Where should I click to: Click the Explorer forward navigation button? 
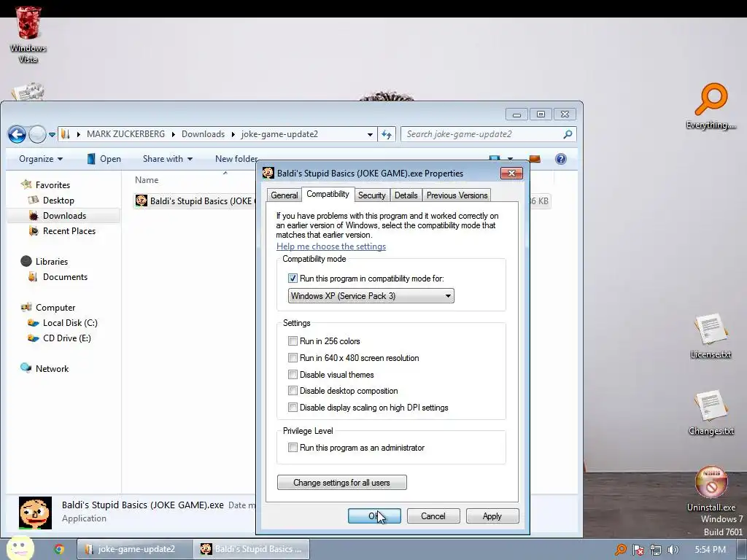tap(37, 134)
